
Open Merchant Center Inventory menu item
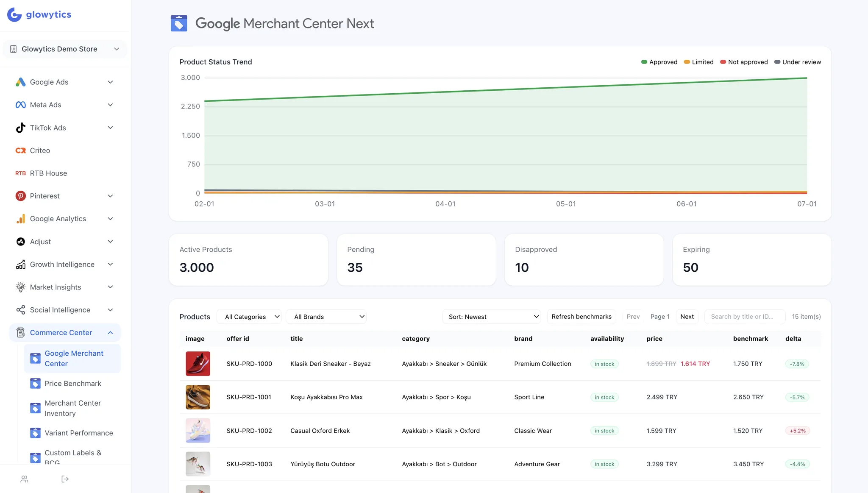72,408
